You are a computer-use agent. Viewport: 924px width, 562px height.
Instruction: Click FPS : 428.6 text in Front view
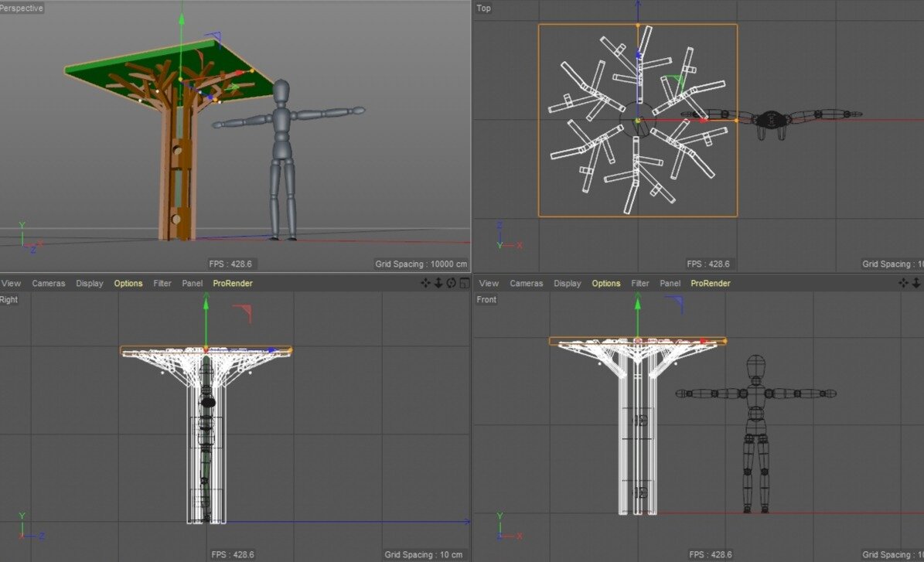pos(711,554)
